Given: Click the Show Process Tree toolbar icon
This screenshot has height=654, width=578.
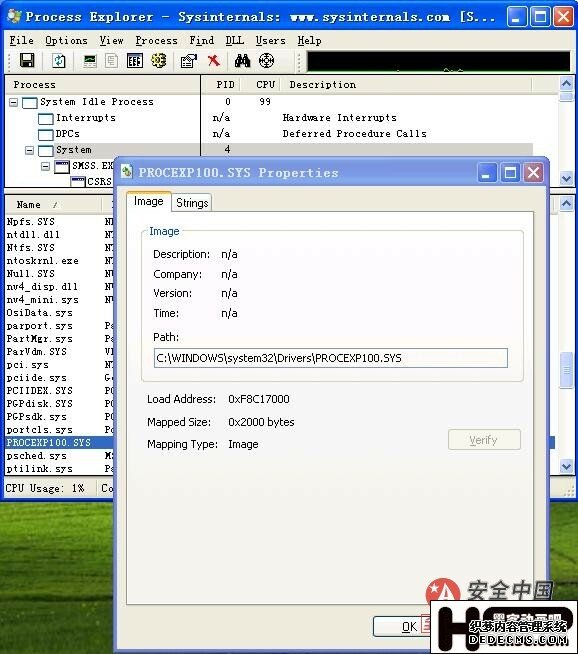Looking at the screenshot, I should (x=111, y=61).
